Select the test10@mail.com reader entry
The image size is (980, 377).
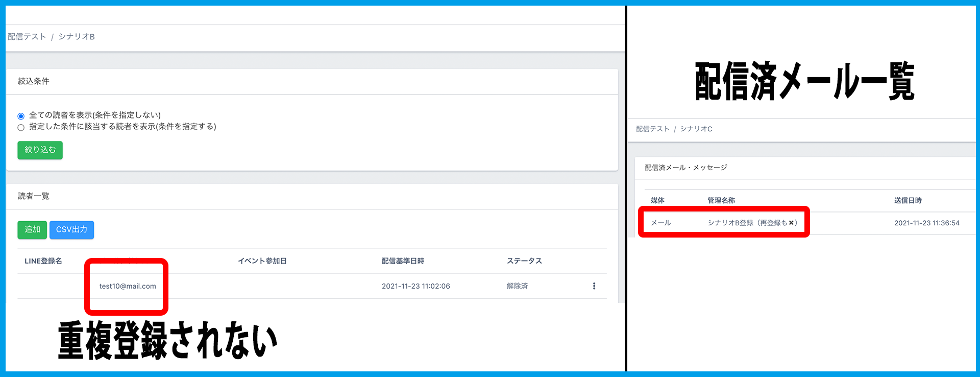(x=128, y=286)
